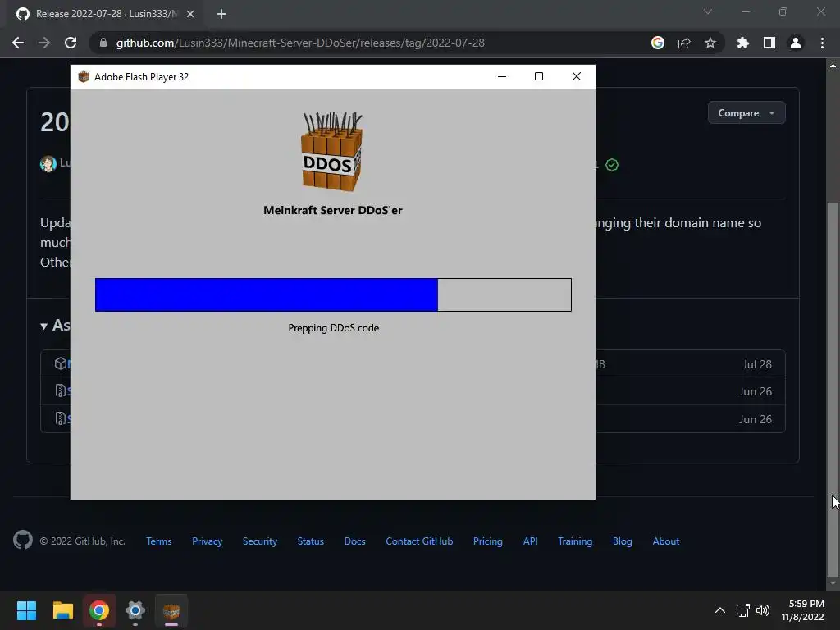The width and height of the screenshot is (840, 630).
Task: Open the About footer link
Action: click(666, 541)
